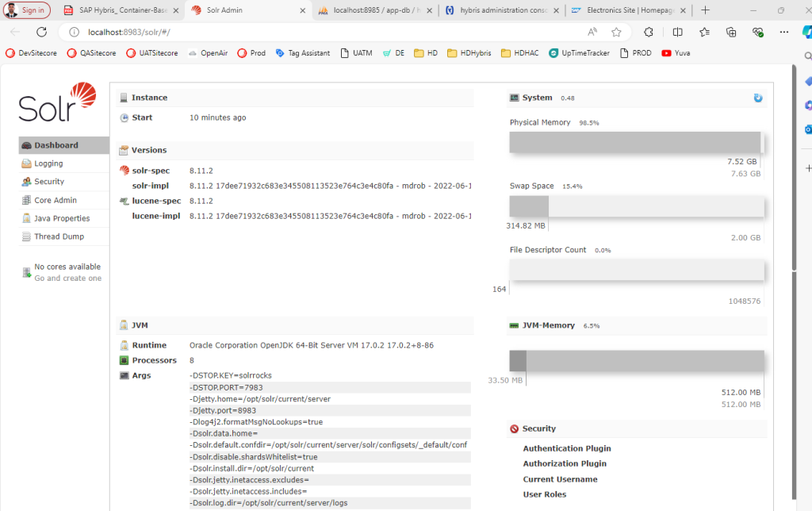Add page to favorites star icon

(616, 33)
